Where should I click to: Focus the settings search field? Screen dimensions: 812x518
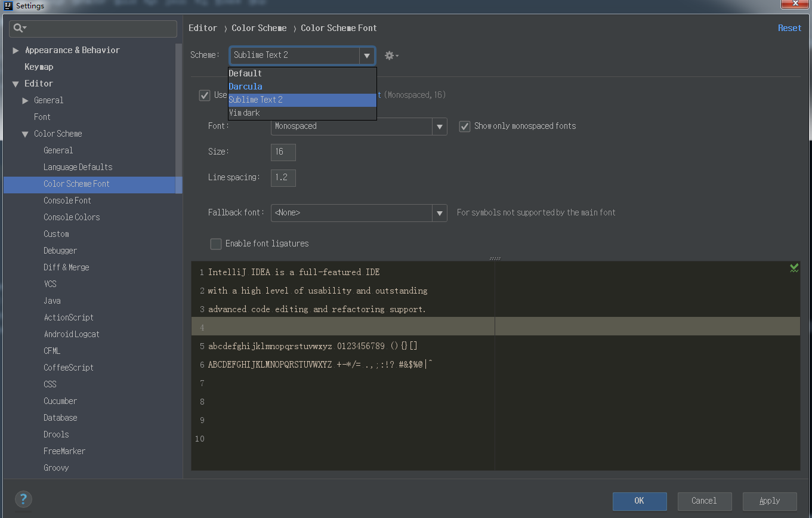tap(93, 29)
